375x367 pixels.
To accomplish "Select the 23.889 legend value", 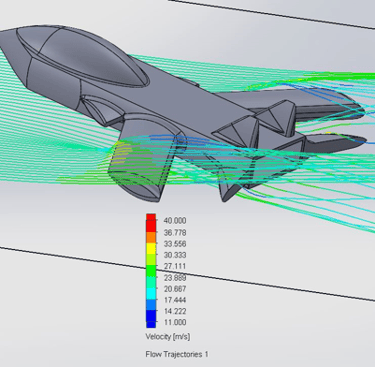I will (175, 278).
